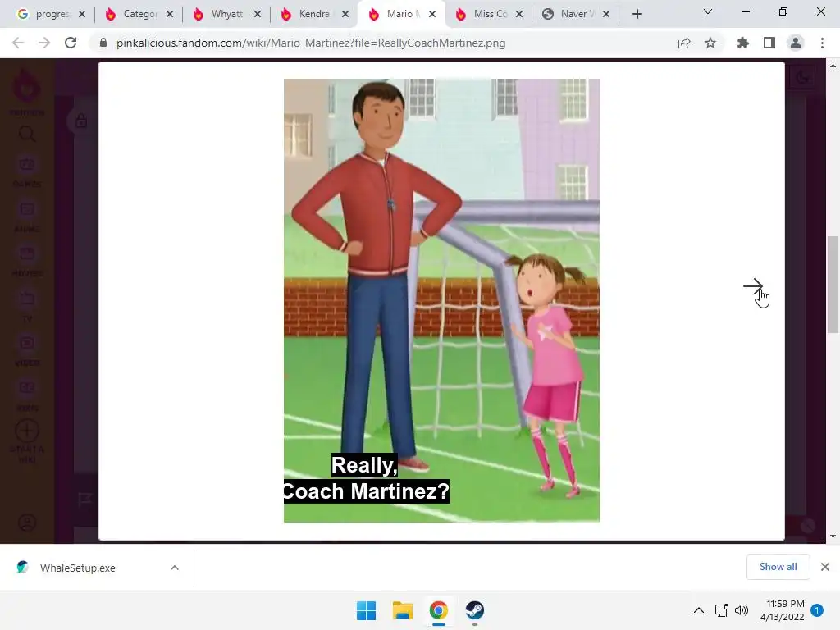Click Show all downloads

pyautogui.click(x=778, y=567)
